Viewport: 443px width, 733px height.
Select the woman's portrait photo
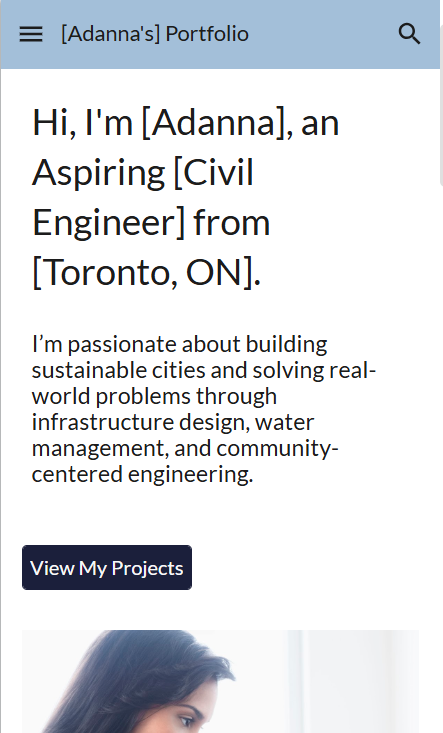[x=220, y=681]
